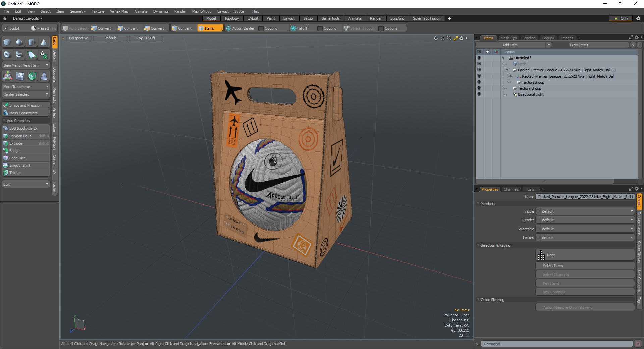This screenshot has height=349, width=644.
Task: Pick the tube/spiral primitive tool
Action: (x=19, y=54)
